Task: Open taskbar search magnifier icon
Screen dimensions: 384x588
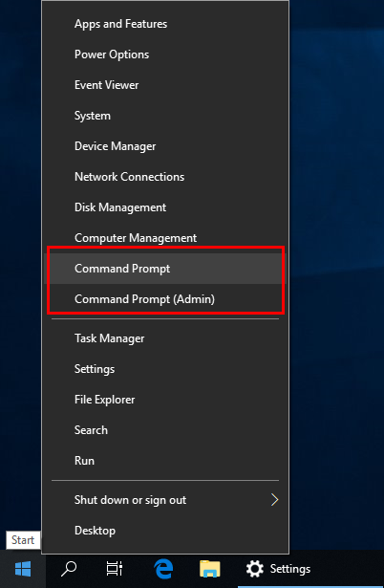Action: [69, 569]
